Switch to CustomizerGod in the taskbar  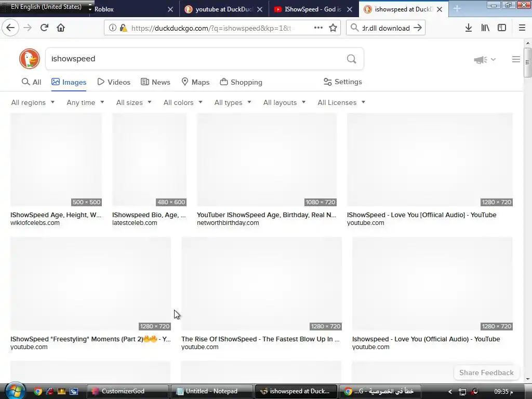click(128, 391)
